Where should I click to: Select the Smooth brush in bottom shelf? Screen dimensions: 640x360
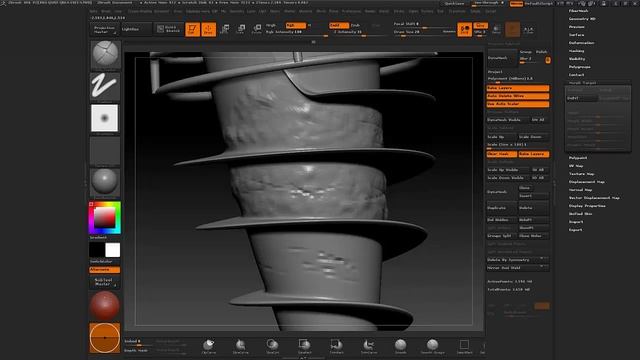point(400,346)
